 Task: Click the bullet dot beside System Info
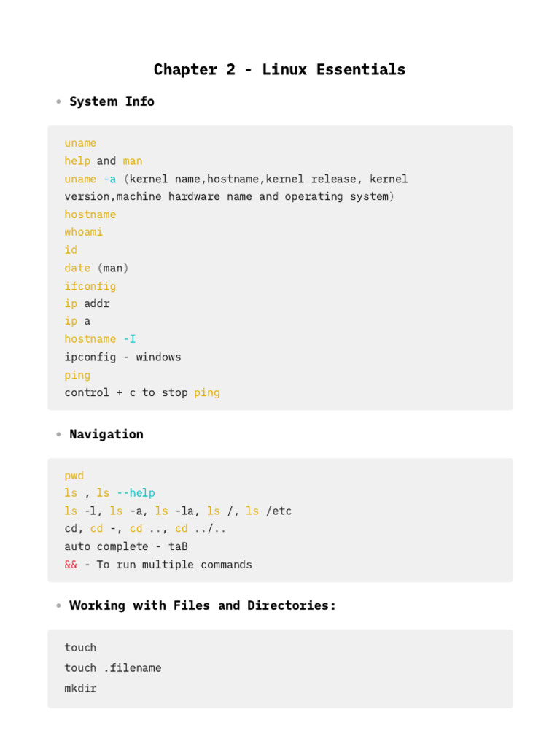pyautogui.click(x=58, y=101)
